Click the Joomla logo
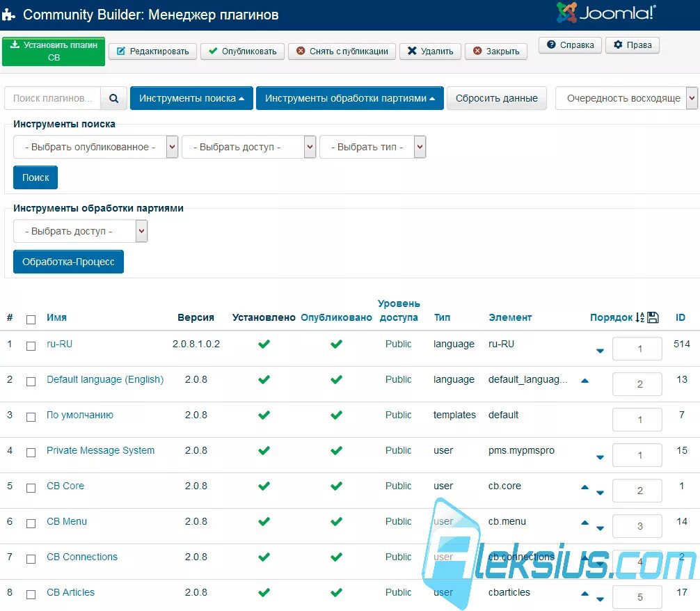The height and width of the screenshot is (611, 700). (606, 13)
